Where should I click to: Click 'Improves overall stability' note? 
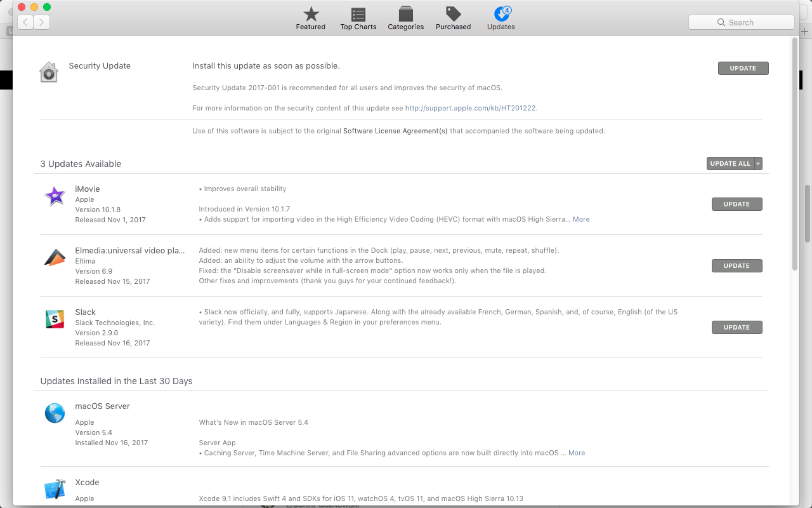[x=245, y=189]
